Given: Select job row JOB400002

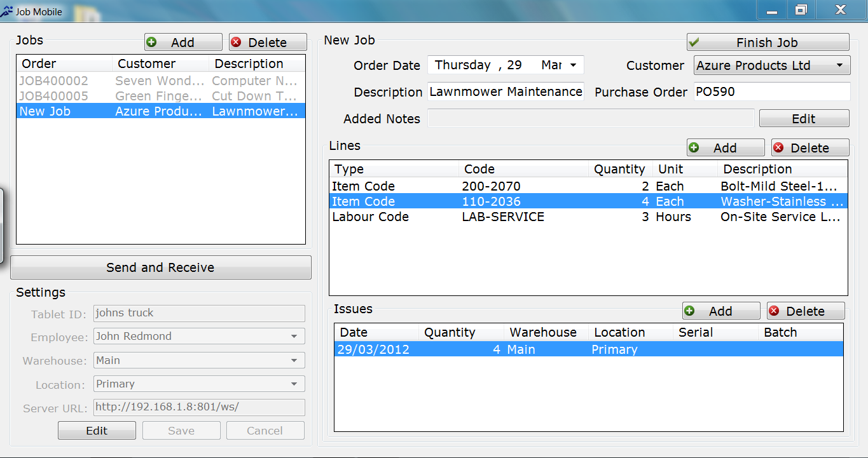Looking at the screenshot, I should (161, 81).
